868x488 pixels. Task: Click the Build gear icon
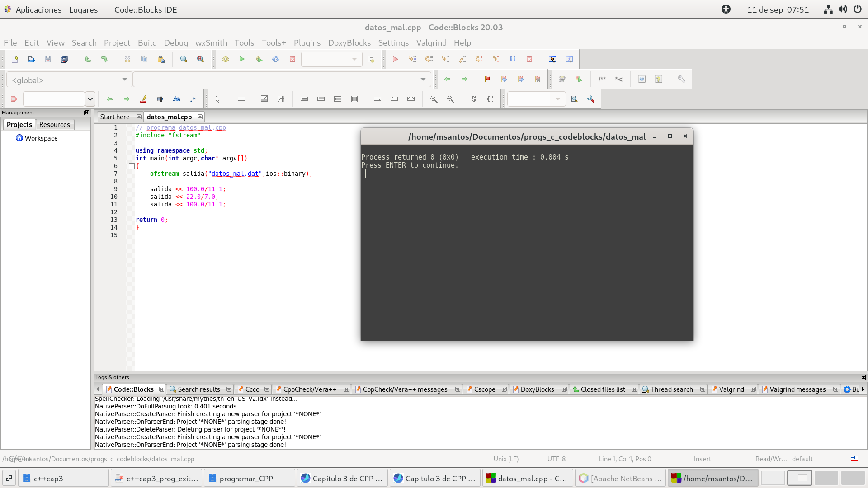(225, 59)
